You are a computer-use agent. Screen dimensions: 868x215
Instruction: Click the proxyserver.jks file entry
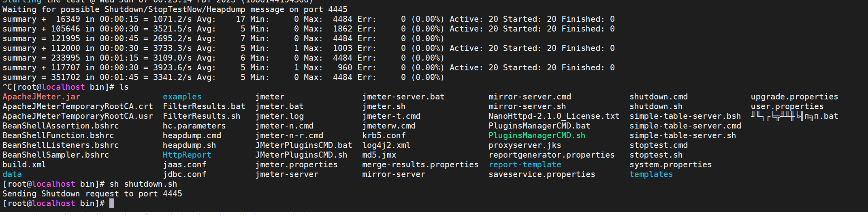(x=525, y=145)
